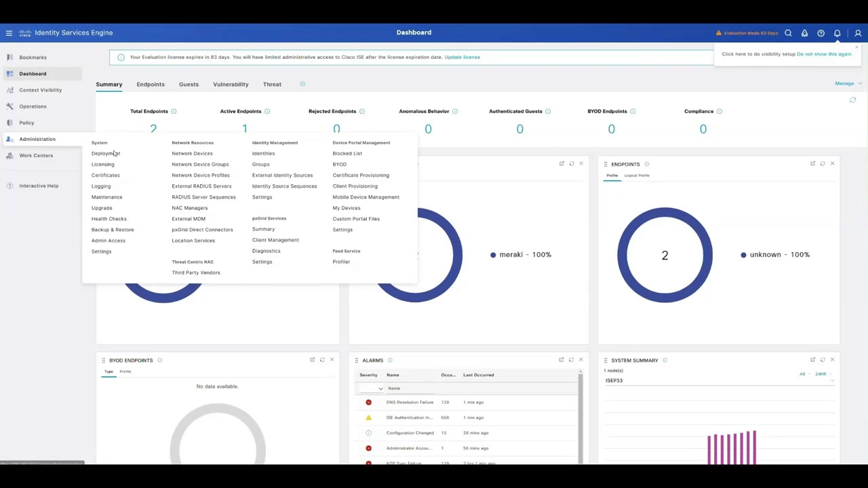
Task: Open Network Devices menu entry
Action: tap(192, 153)
